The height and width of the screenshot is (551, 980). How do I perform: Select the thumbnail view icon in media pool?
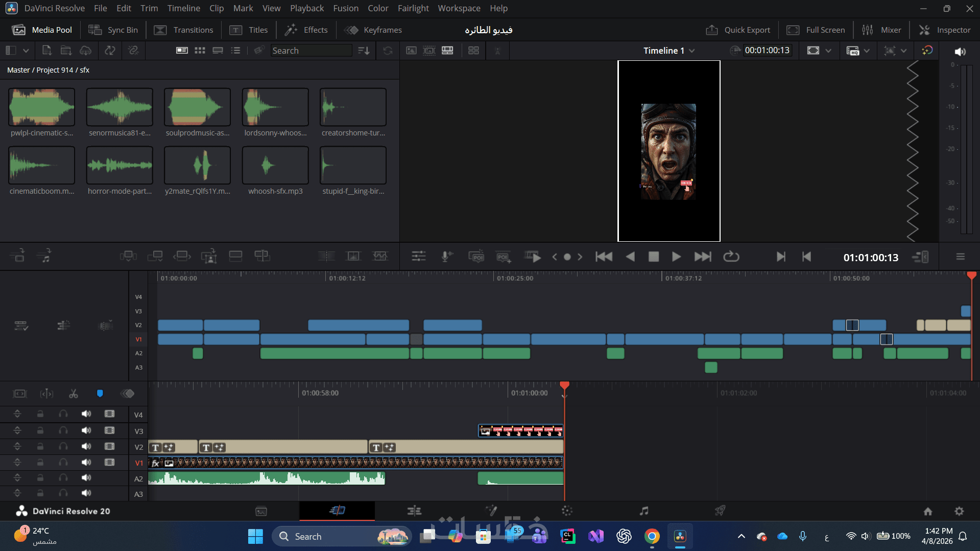(200, 50)
